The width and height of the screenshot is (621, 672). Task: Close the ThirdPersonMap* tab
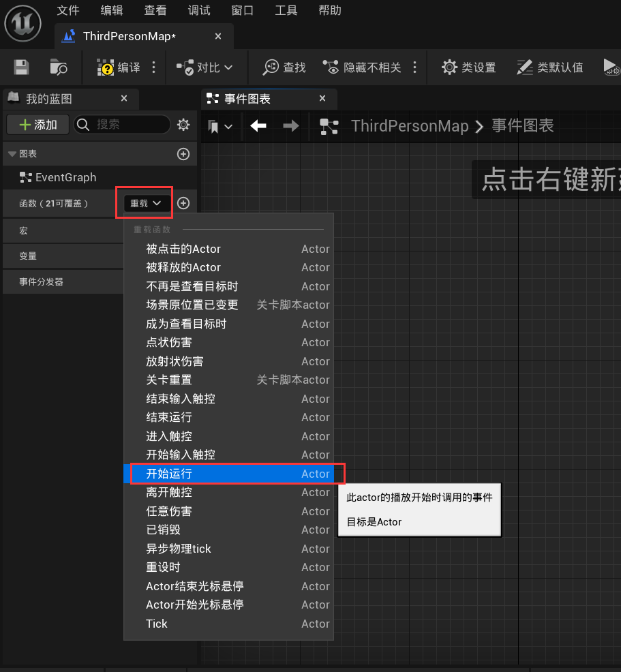(x=218, y=36)
